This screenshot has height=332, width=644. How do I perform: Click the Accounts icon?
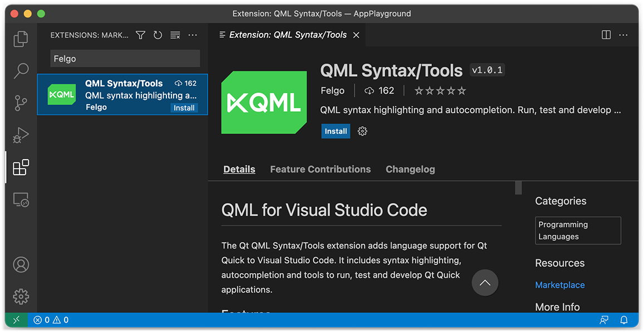(x=21, y=265)
